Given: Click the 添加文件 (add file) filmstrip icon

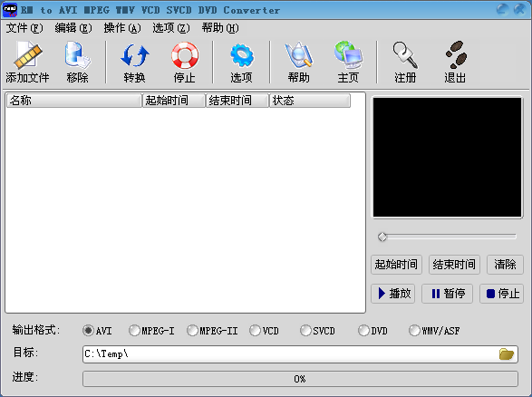Looking at the screenshot, I should tap(27, 54).
